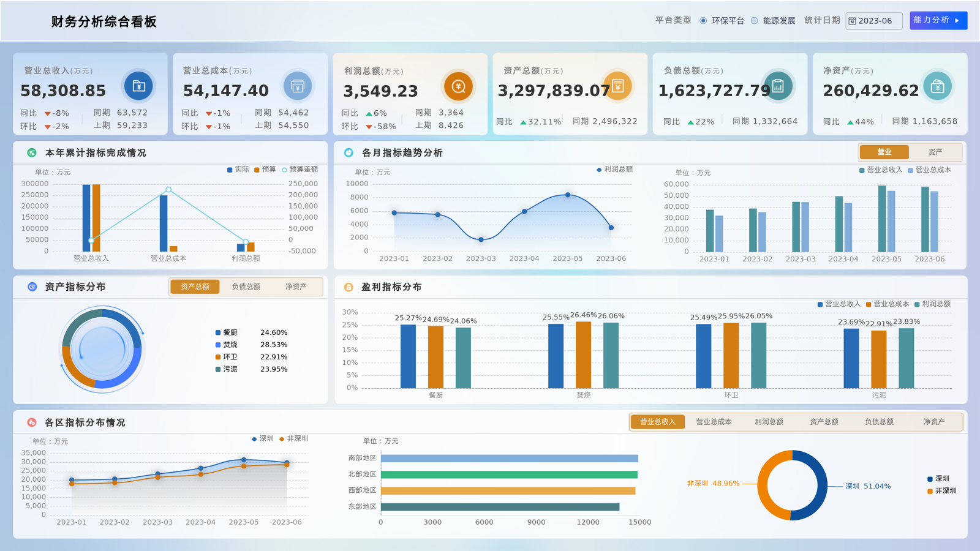Toggle 营业总收入 legend in profit distribution chart

point(839,304)
